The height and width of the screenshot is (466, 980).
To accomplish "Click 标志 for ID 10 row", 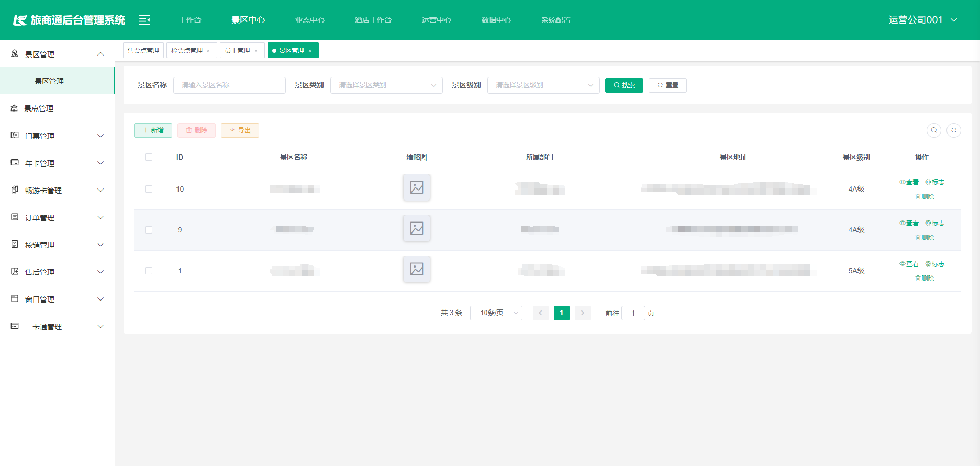I will click(935, 182).
